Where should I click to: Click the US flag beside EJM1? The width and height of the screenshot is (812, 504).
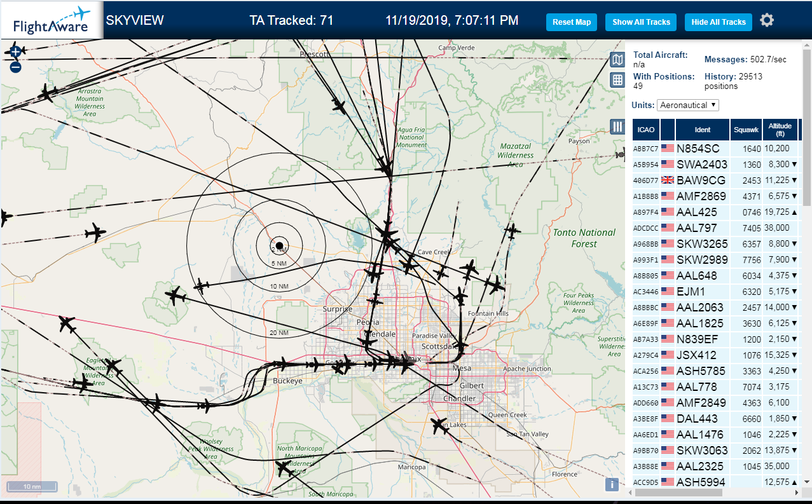tap(668, 291)
